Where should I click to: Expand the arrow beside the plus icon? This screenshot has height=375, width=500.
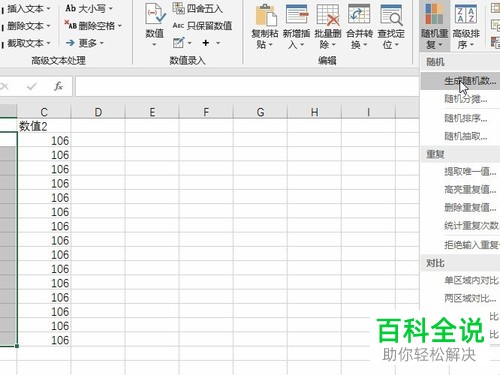(218, 43)
